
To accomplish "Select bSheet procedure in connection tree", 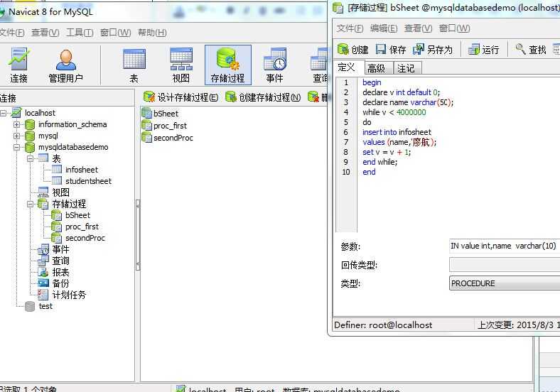I will point(77,215).
